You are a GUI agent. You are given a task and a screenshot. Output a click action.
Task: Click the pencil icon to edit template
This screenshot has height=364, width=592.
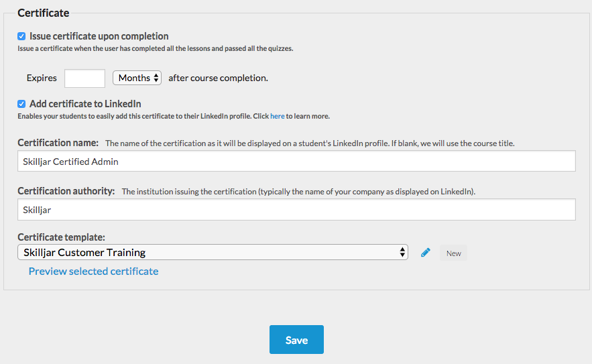[x=426, y=253]
